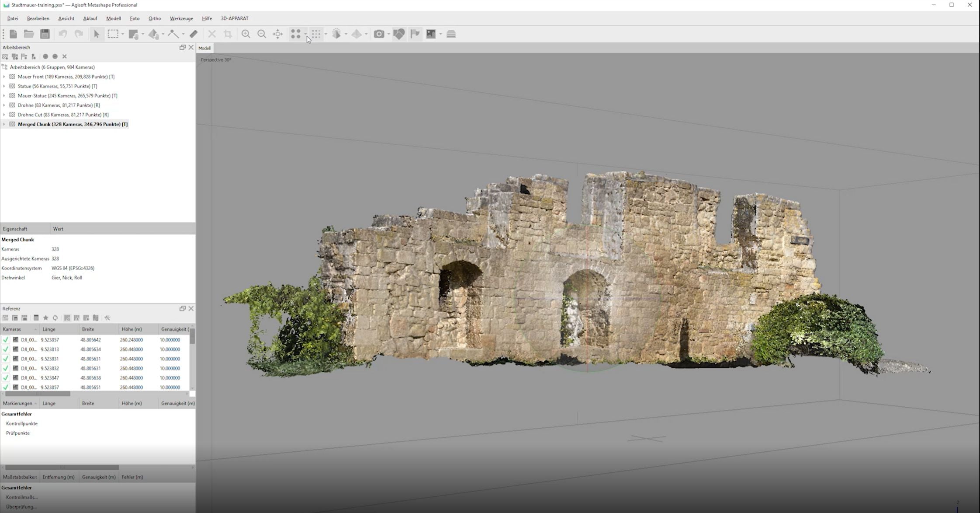Delete the current selection with X icon

[212, 34]
